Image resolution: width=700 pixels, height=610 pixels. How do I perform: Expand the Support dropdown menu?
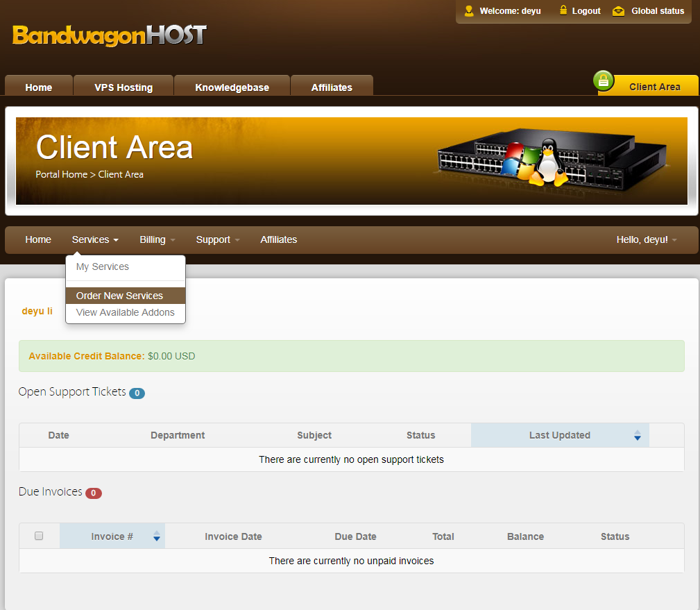[218, 240]
